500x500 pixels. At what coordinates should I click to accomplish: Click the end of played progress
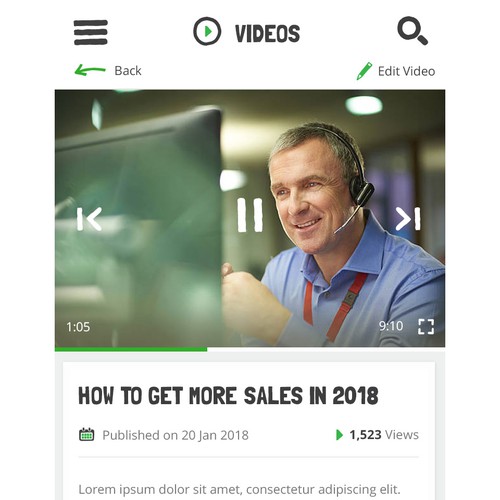[x=207, y=349]
